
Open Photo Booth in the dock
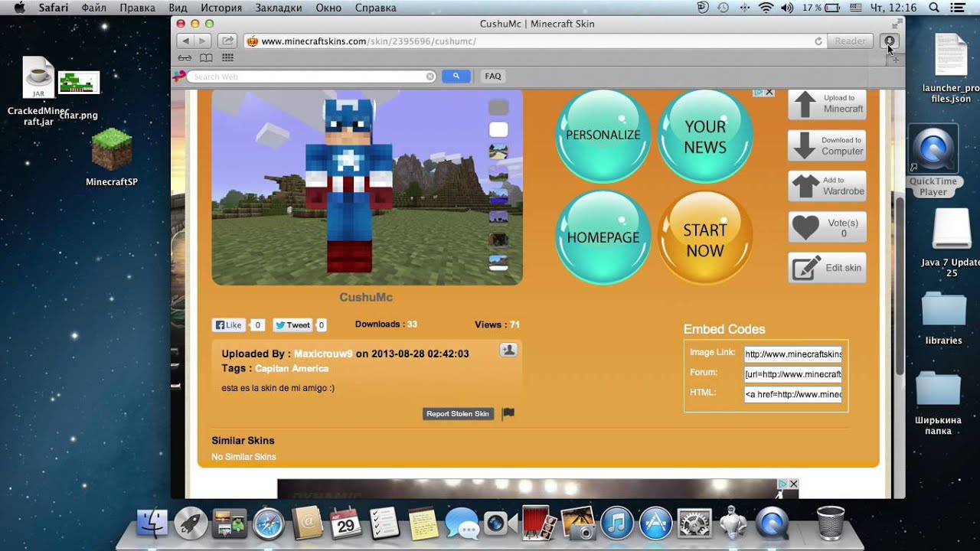pos(540,523)
